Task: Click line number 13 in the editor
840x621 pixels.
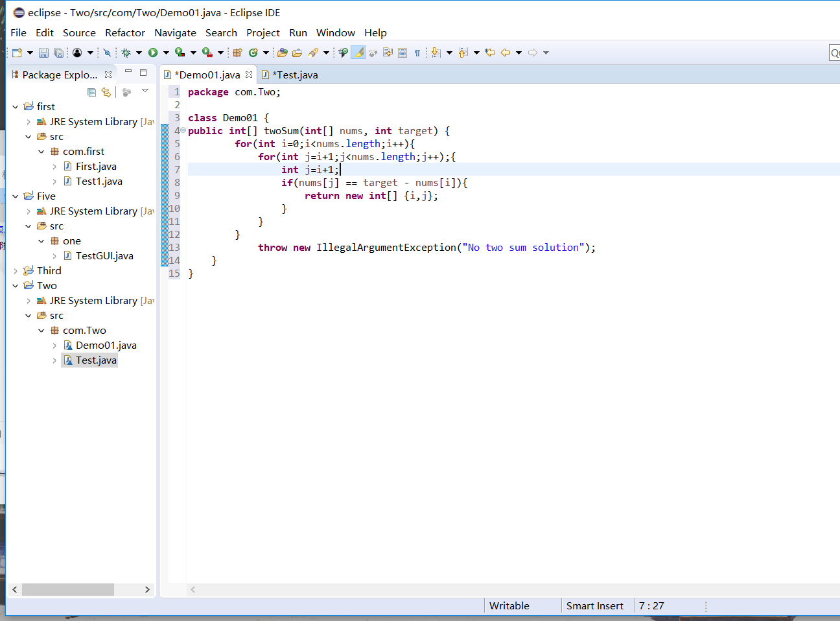Action: coord(174,247)
